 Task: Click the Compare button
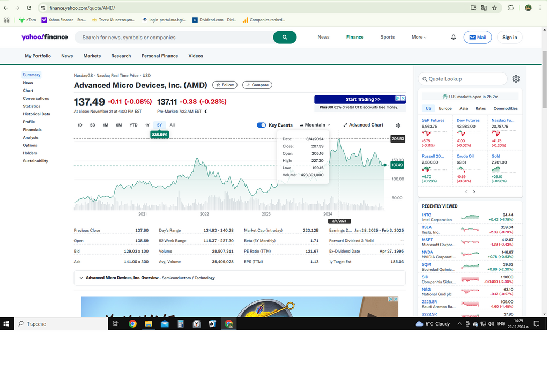click(257, 85)
